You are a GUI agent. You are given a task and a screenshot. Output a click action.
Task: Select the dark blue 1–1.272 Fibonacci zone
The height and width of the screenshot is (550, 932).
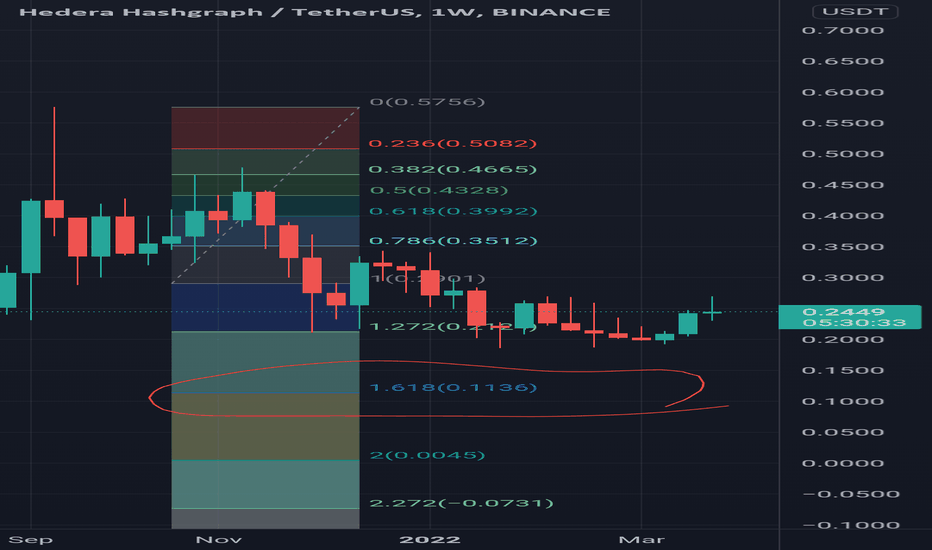265,307
